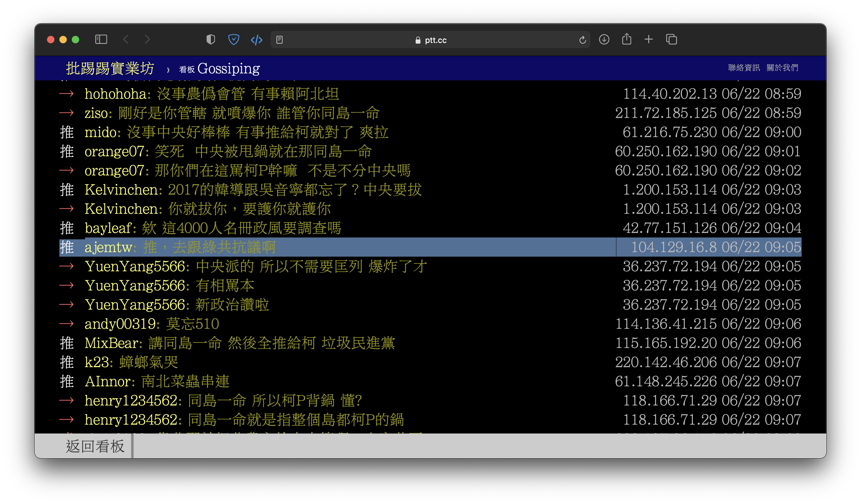Click the green fullscreen window button

click(75, 40)
